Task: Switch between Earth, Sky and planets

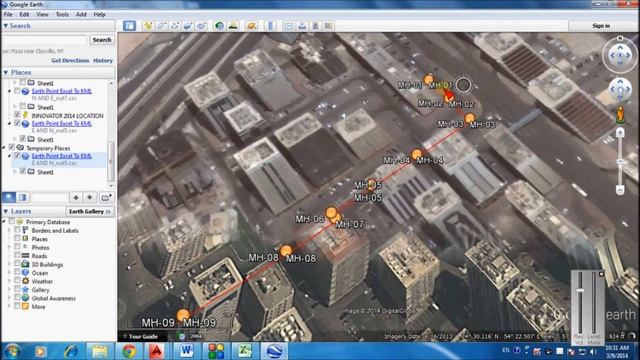Action: (251, 26)
